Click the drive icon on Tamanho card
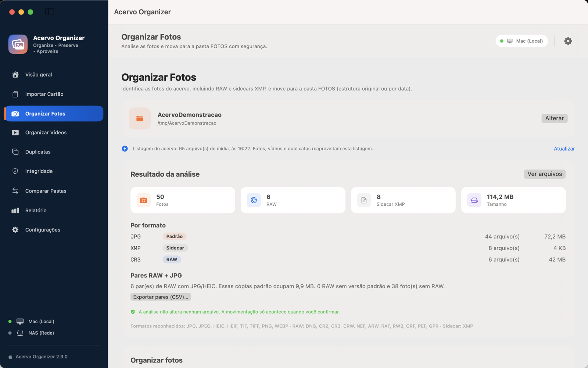The height and width of the screenshot is (368, 588). click(x=474, y=200)
